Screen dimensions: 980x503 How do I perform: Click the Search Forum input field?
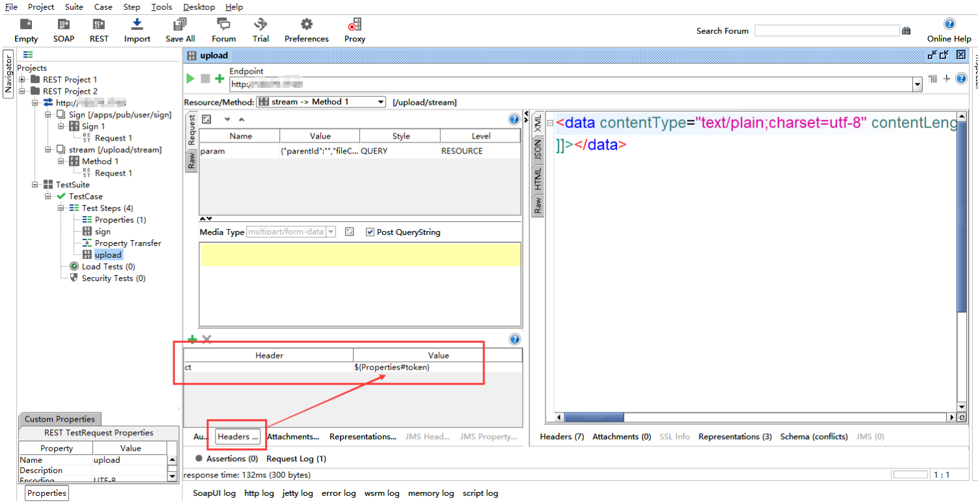click(826, 31)
